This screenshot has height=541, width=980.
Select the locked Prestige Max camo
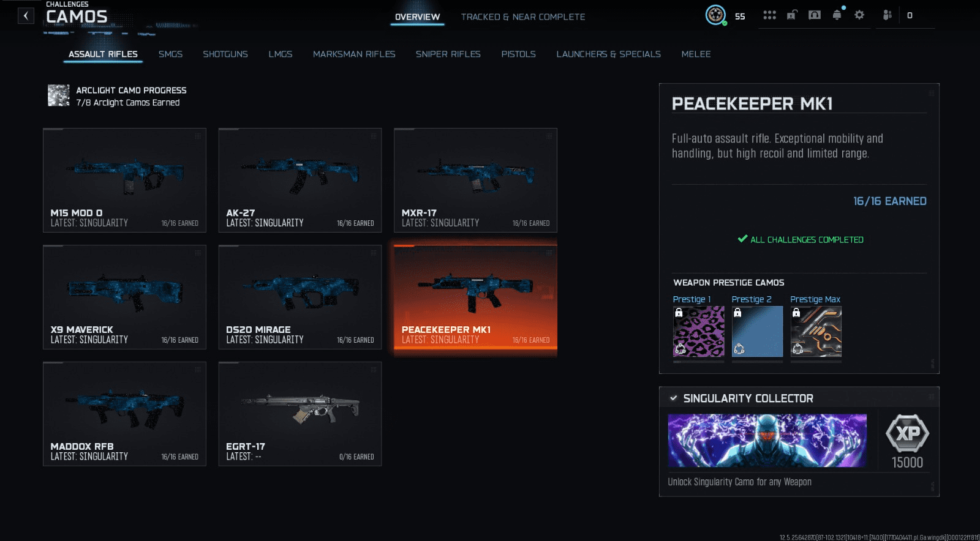tap(816, 331)
